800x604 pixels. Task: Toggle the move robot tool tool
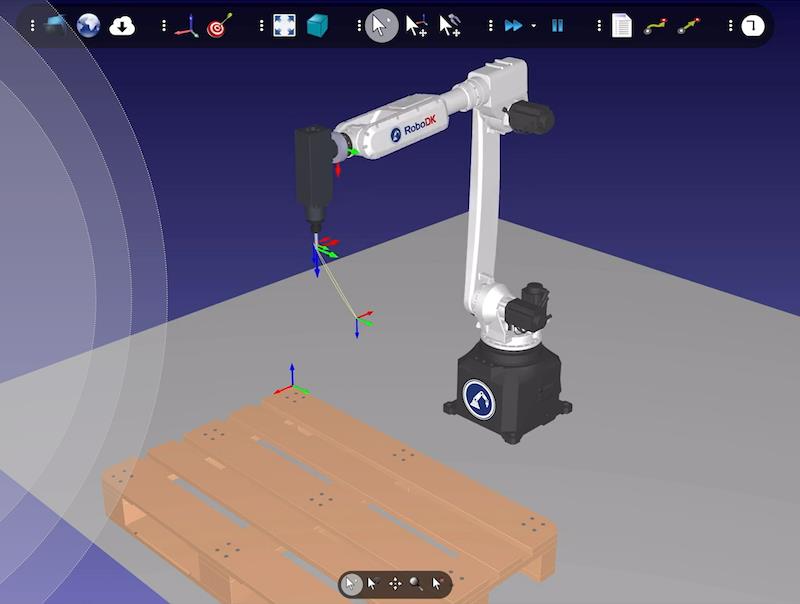(x=450, y=26)
